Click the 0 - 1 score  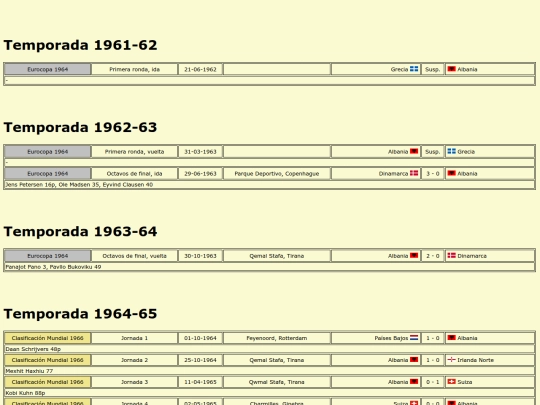click(433, 382)
